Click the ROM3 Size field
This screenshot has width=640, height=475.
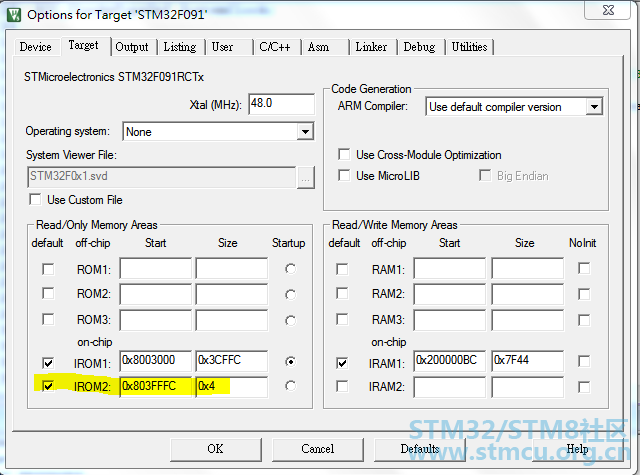point(232,320)
